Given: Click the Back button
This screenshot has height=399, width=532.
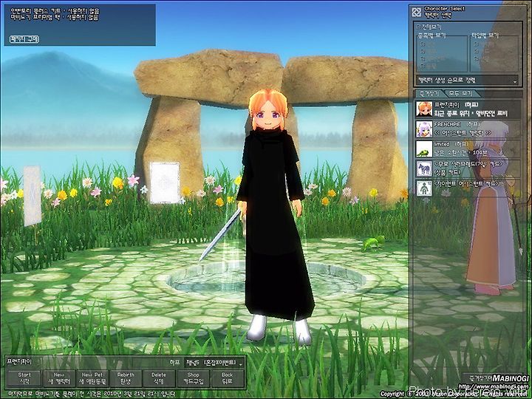Looking at the screenshot, I should tap(228, 378).
